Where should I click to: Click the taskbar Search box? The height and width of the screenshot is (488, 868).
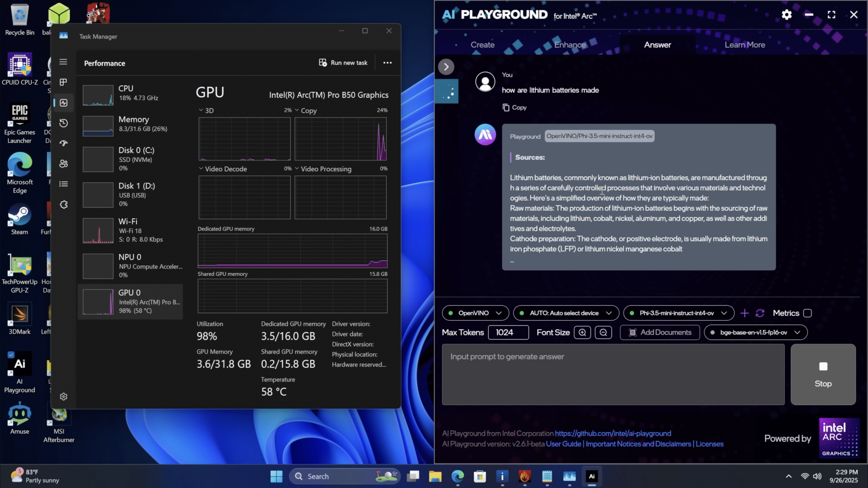344,476
